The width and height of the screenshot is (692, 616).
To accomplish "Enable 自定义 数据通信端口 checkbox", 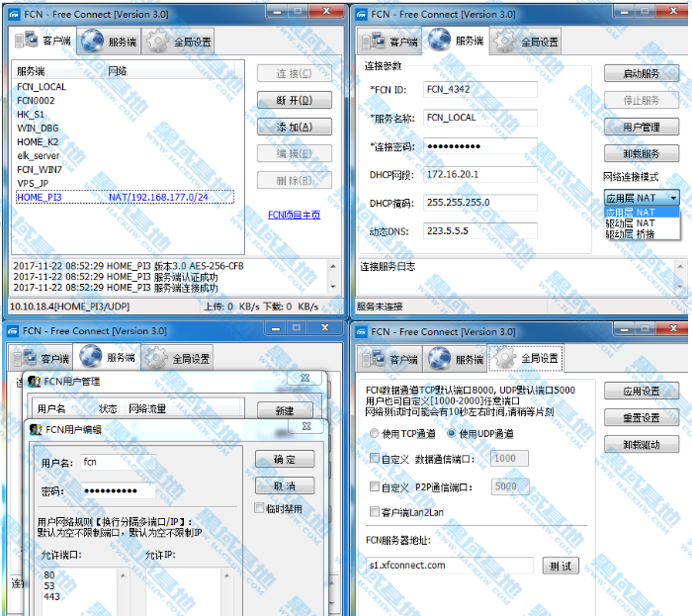I will [375, 458].
